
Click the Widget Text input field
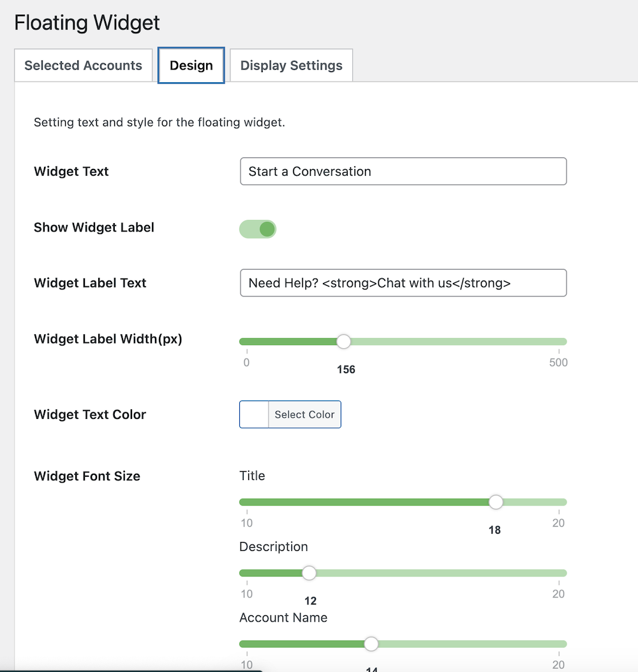403,172
